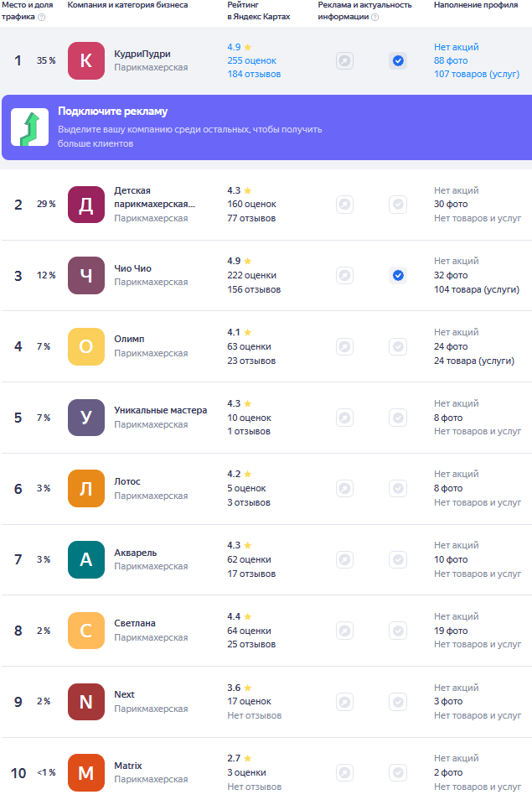
Task: Click the 'Next' company name
Action: pos(124,694)
